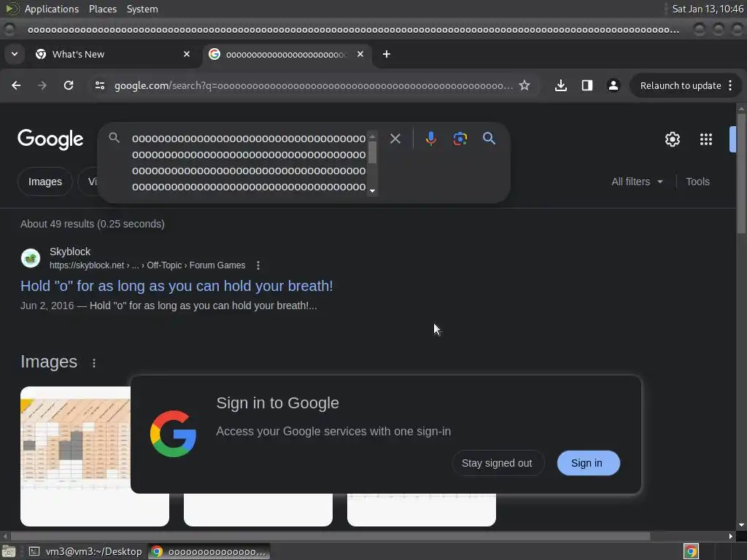Open options for the Images section

click(94, 363)
